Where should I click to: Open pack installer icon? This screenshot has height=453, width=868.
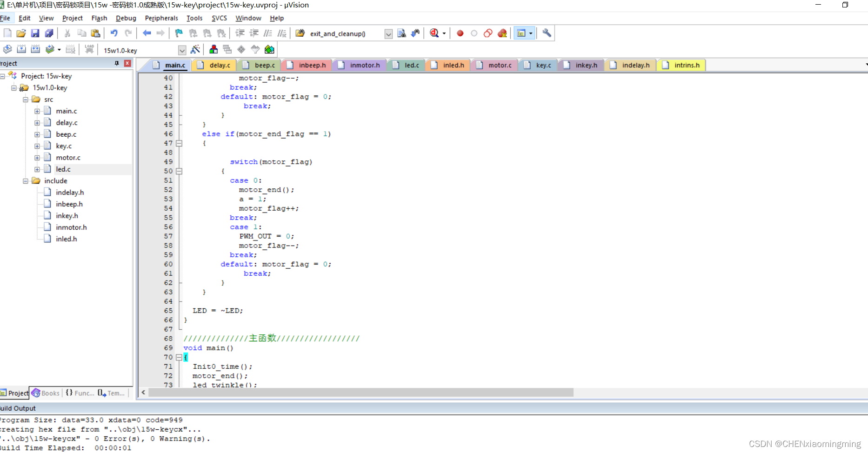[269, 49]
